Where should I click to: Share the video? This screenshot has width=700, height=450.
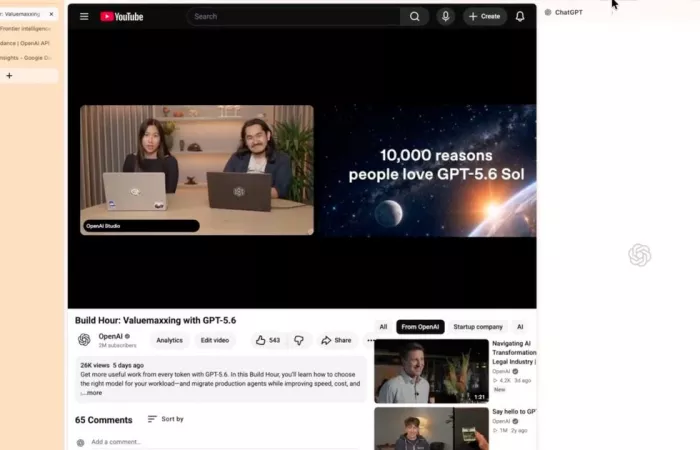pos(336,340)
